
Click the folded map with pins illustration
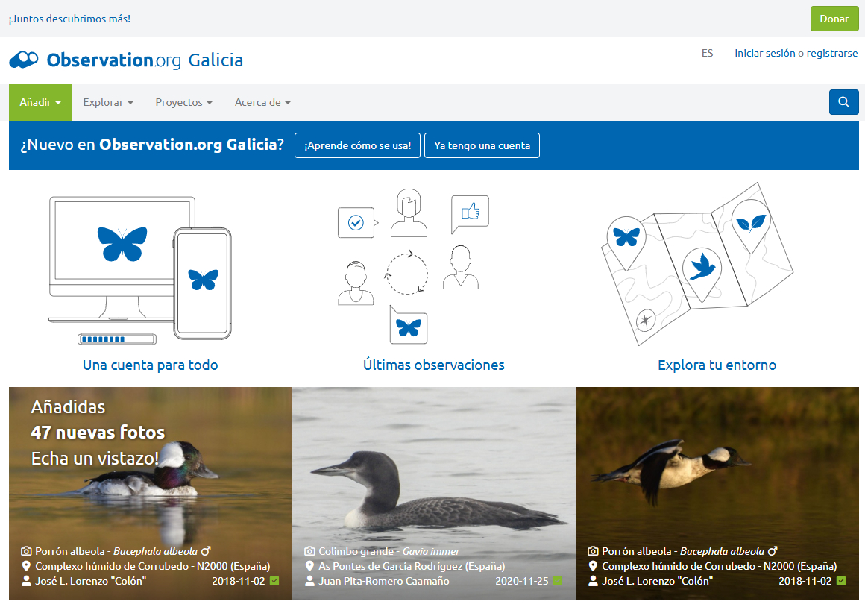coord(696,264)
